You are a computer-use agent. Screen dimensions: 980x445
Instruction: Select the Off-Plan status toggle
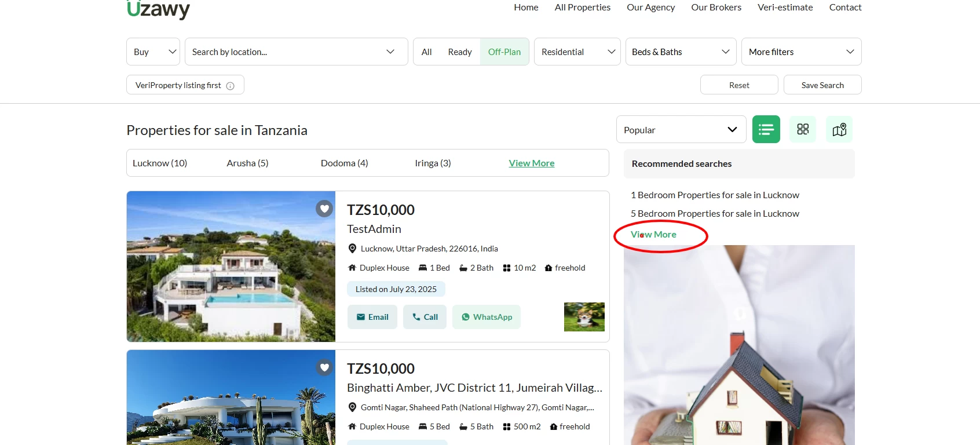pos(504,52)
